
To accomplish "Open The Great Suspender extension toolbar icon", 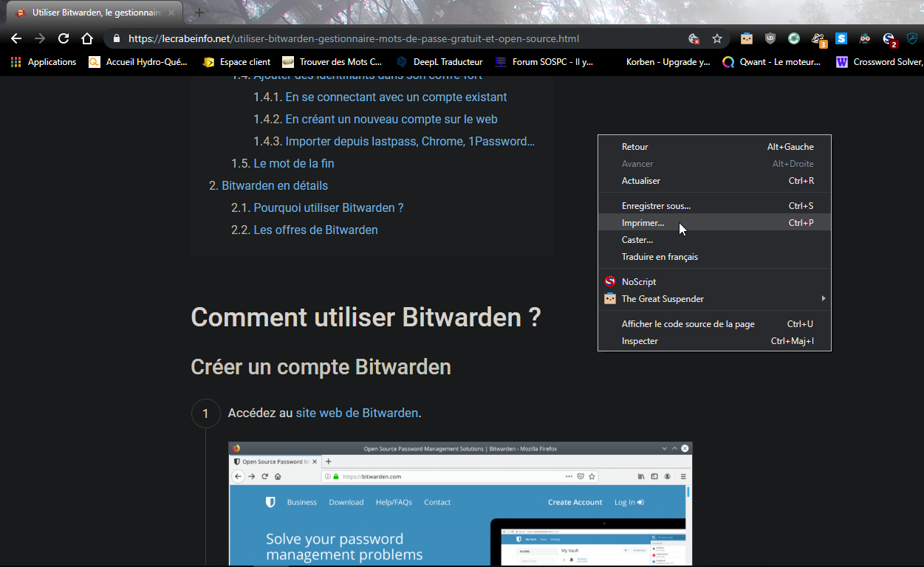I will [747, 38].
